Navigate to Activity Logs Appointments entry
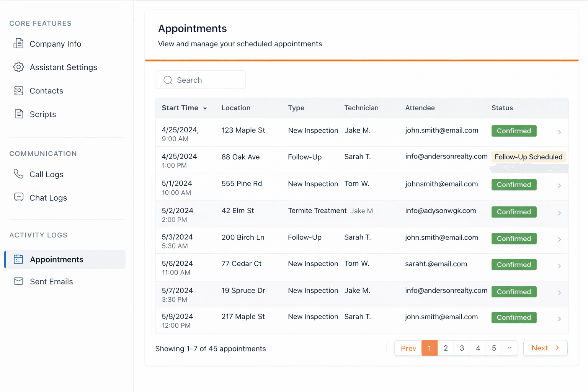Screen dimensions: 588x392 point(57,259)
